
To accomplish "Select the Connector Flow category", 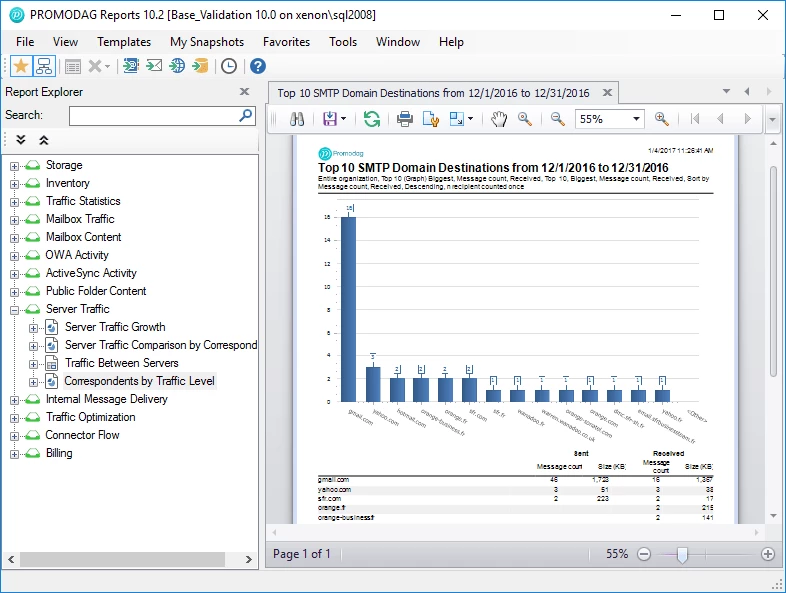I will 82,435.
